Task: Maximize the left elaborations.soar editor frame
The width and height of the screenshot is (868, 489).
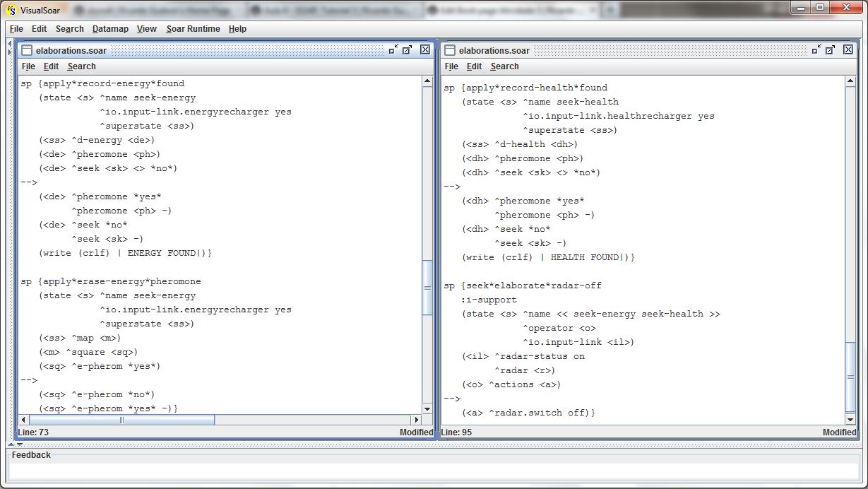Action: click(x=408, y=49)
